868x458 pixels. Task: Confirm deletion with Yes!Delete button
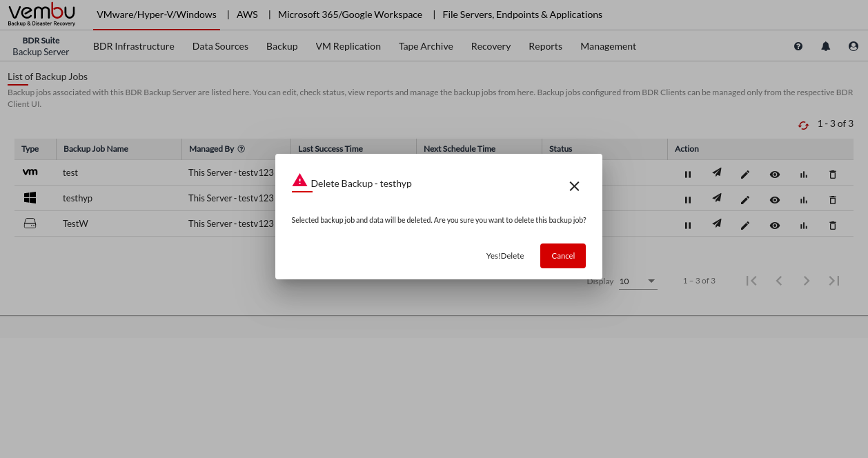(504, 256)
